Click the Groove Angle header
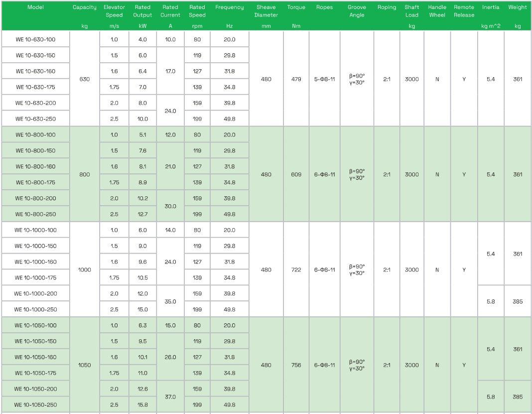Viewport: 532px width, 414px height. click(x=357, y=11)
